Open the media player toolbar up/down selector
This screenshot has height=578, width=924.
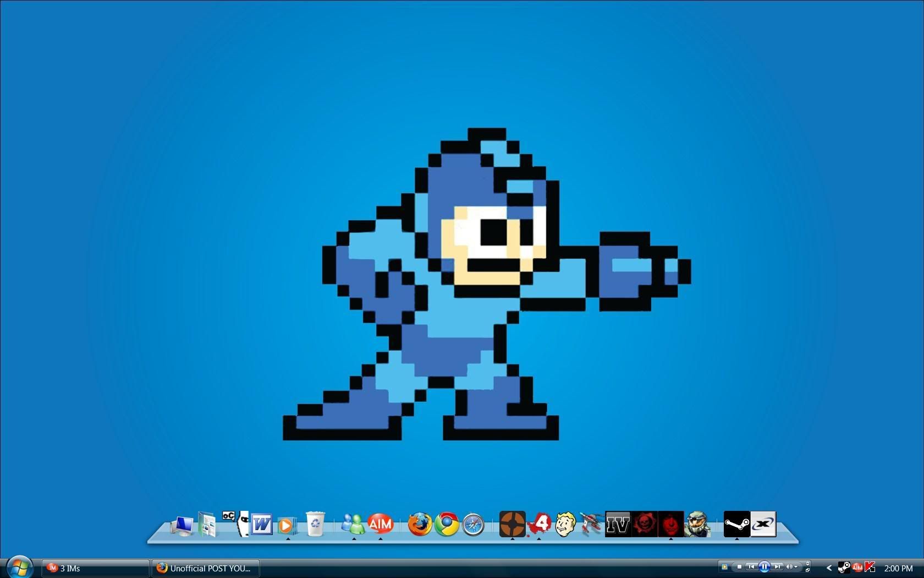(807, 564)
